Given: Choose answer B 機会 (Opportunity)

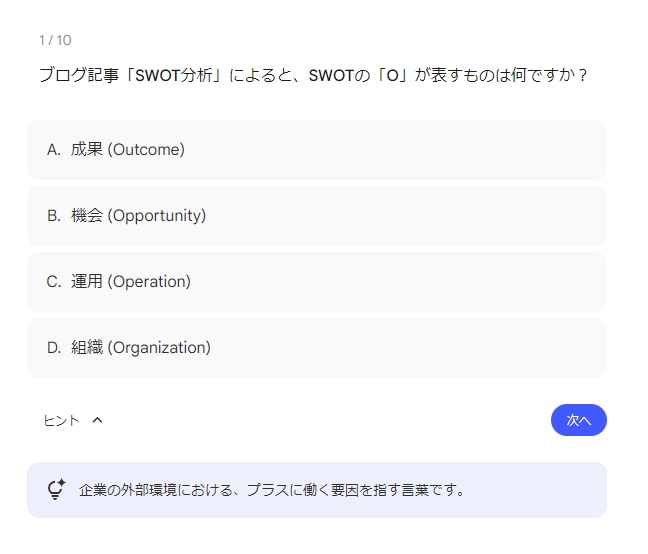Looking at the screenshot, I should 316,216.
